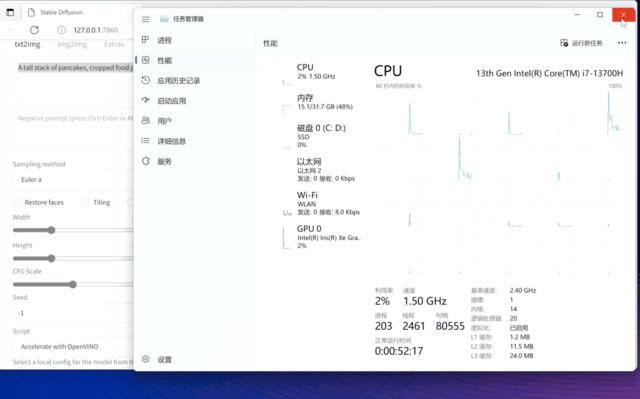Screen dimensions: 640x399
Task: Switch to the img2img tab
Action: tap(72, 44)
